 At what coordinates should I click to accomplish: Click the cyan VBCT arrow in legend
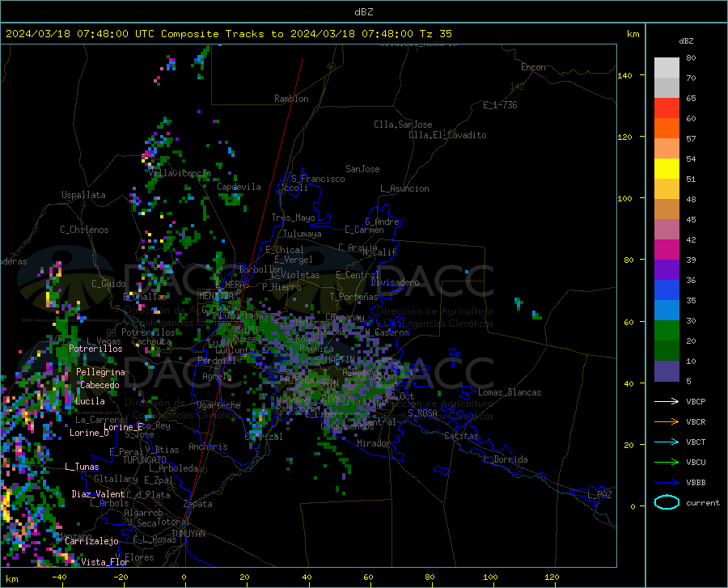(667, 442)
